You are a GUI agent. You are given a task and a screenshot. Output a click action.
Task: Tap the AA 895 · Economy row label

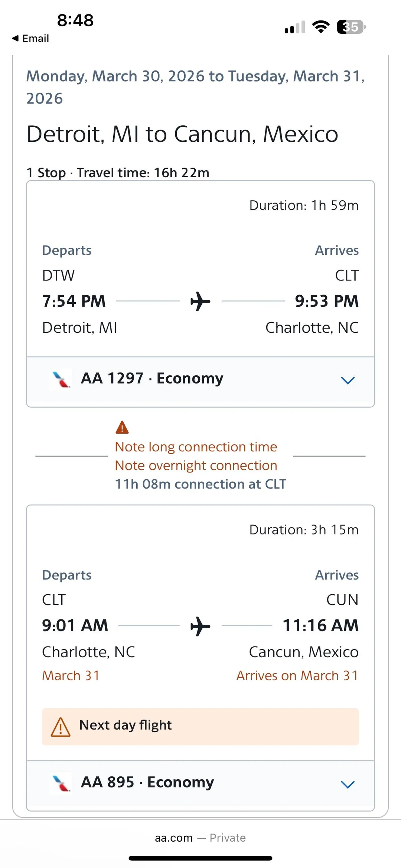(x=147, y=782)
